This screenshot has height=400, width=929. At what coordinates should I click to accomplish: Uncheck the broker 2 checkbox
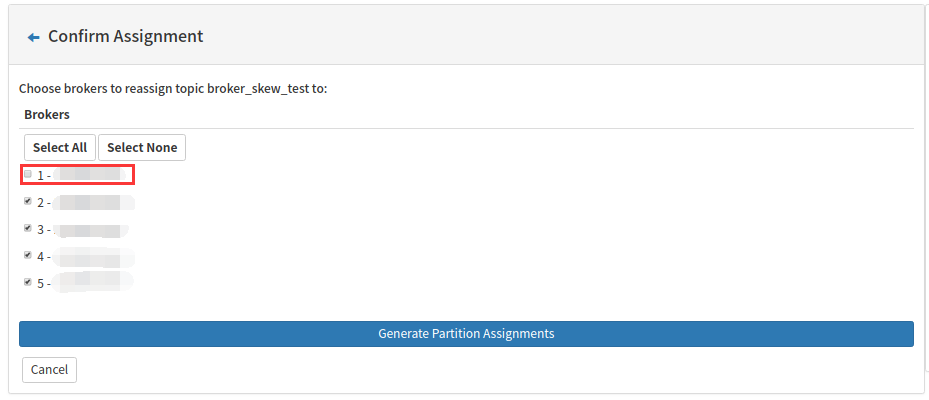[x=28, y=201]
